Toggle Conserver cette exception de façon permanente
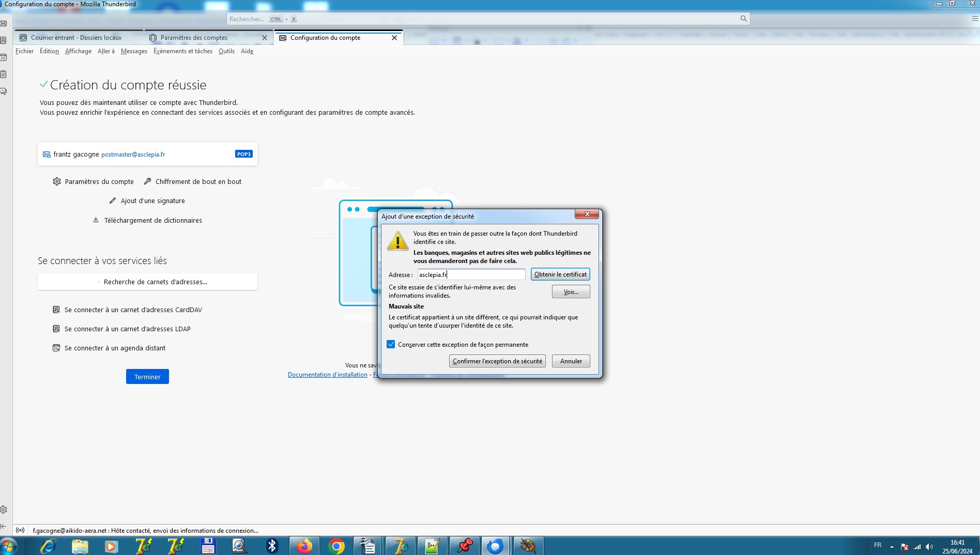980x555 pixels. [391, 345]
